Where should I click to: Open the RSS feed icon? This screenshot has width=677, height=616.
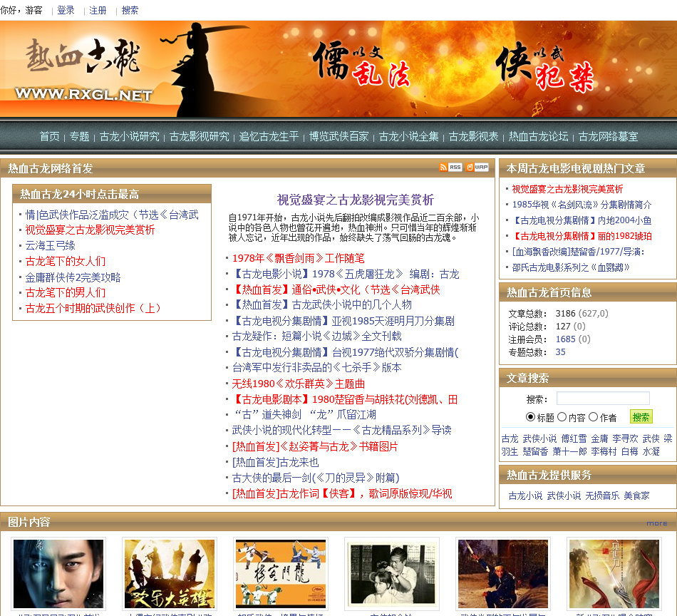(x=451, y=167)
